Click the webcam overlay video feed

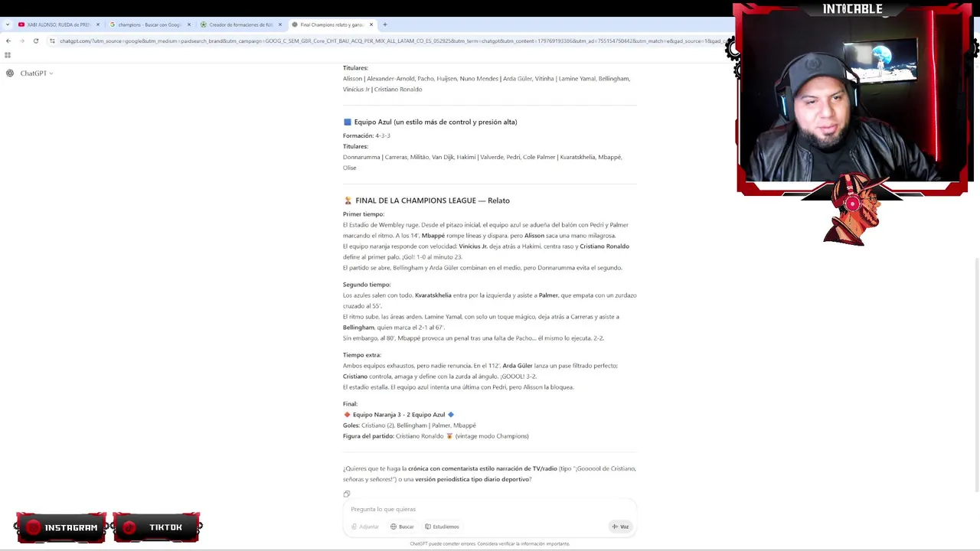coord(852,99)
